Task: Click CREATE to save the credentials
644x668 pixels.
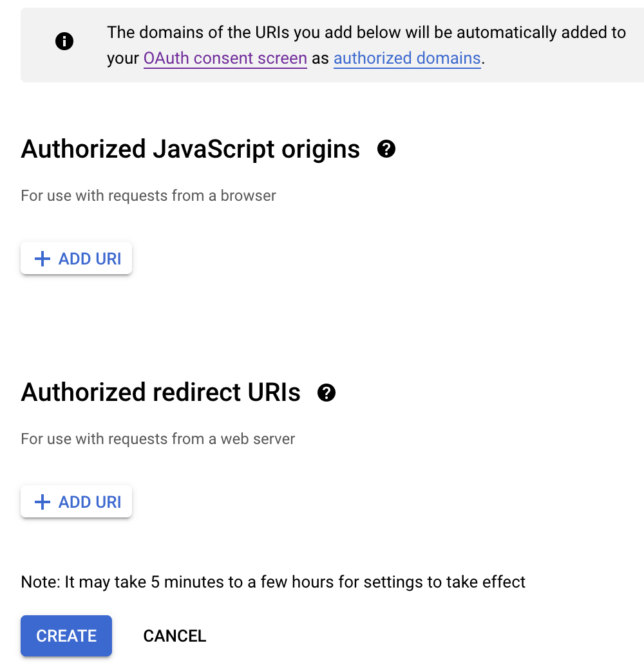Action: [x=66, y=636]
